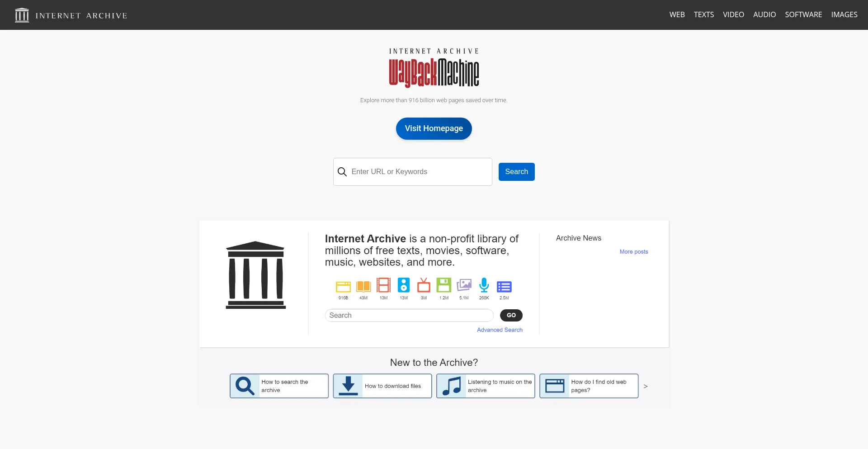Open the audio speaker icon

[x=404, y=285]
